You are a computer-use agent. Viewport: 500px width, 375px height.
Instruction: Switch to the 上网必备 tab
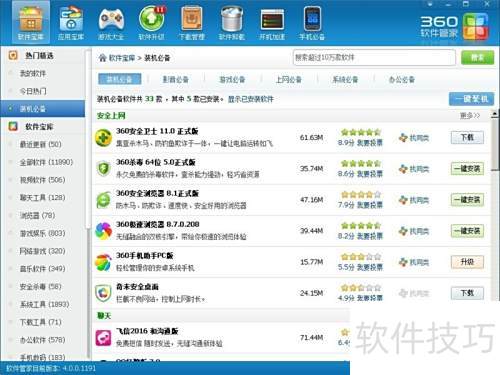tap(289, 79)
